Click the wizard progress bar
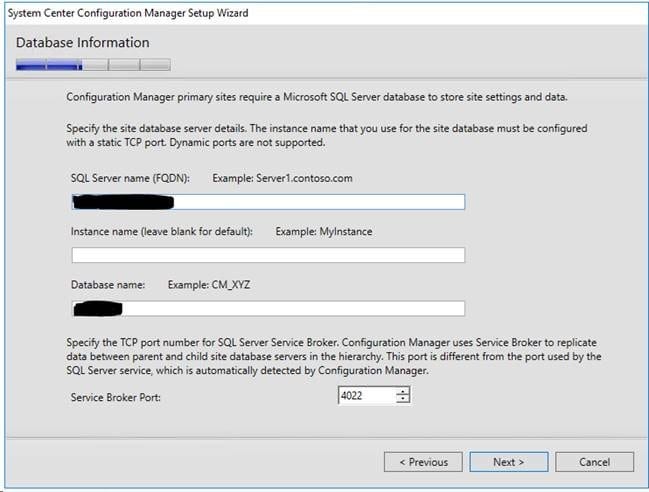The height and width of the screenshot is (492, 649). click(93, 65)
